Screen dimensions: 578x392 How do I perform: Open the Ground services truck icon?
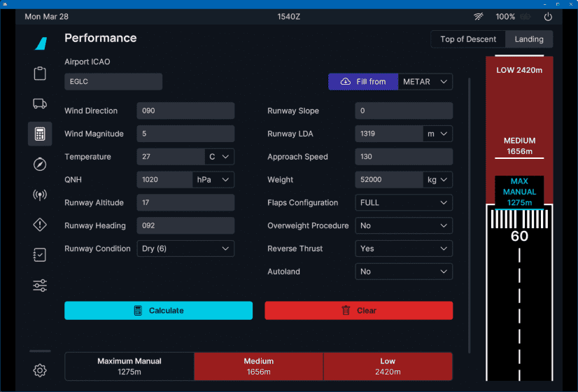40,104
